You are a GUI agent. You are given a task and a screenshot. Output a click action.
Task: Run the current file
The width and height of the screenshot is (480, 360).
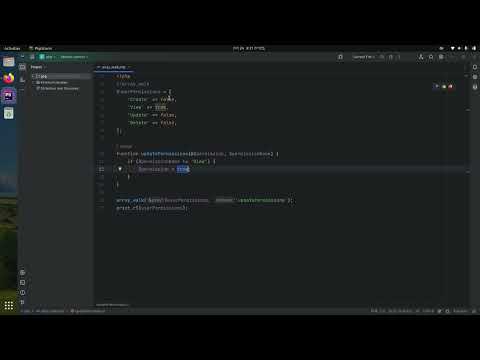pos(382,57)
